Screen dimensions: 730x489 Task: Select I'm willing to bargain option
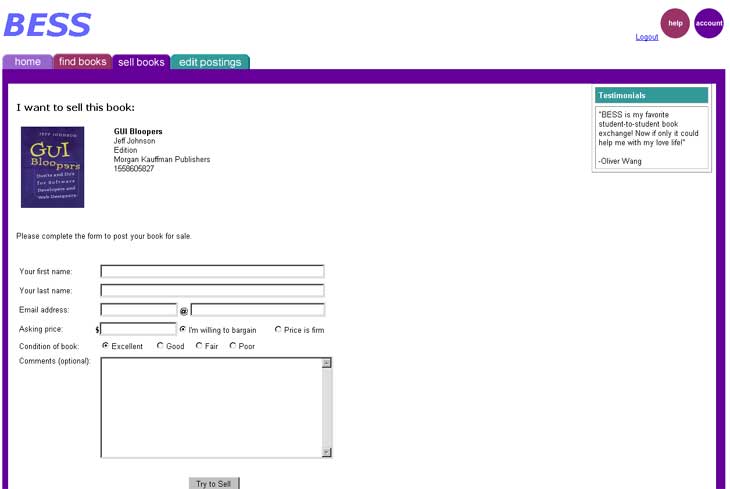182,329
